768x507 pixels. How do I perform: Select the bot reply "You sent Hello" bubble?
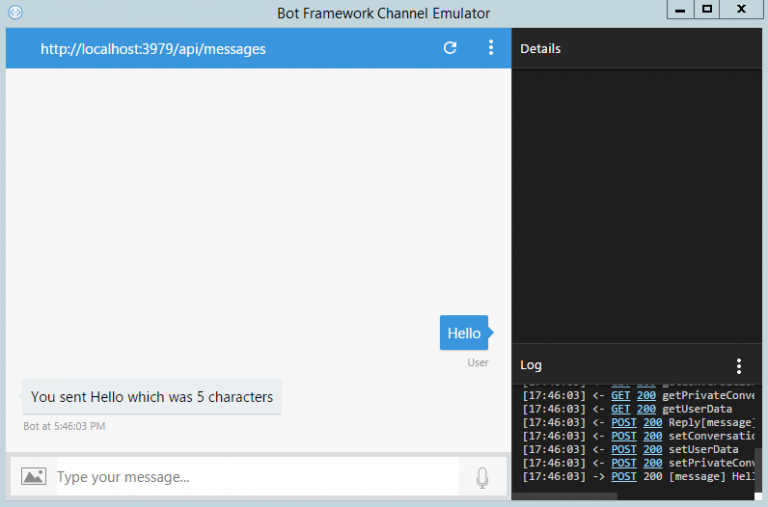point(152,397)
